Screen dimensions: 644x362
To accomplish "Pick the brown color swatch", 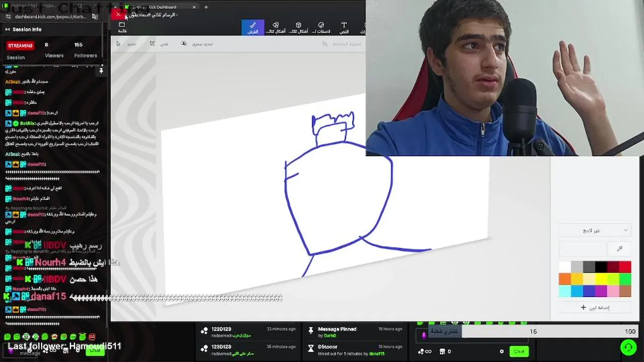I will 625,291.
